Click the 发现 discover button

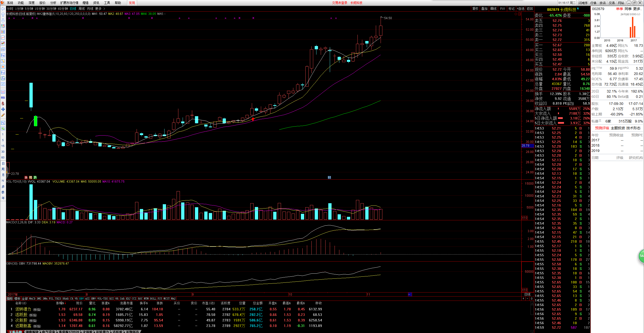pos(132,3)
